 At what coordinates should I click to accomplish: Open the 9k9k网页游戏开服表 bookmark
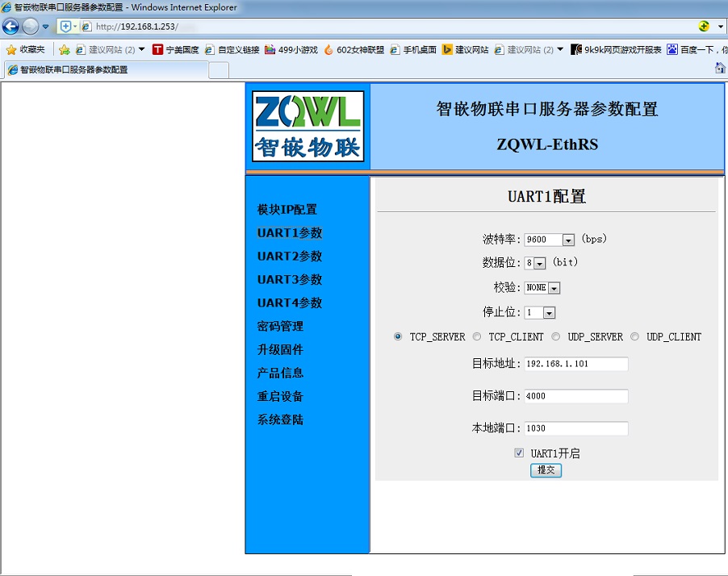tap(616, 49)
